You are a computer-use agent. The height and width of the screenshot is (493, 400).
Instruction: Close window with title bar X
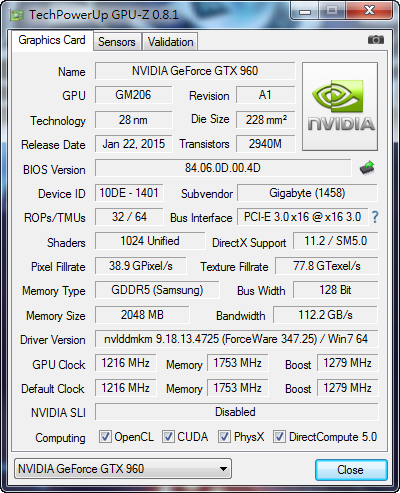tap(369, 11)
